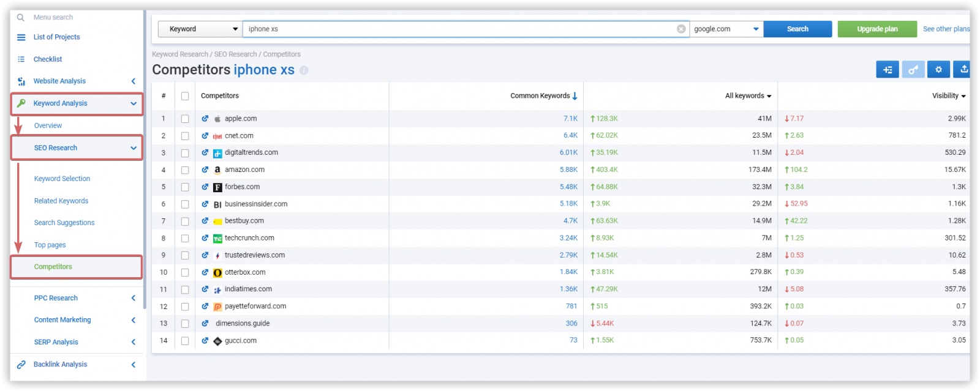This screenshot has width=980, height=391.
Task: Click the export upload icon button
Action: [963, 70]
